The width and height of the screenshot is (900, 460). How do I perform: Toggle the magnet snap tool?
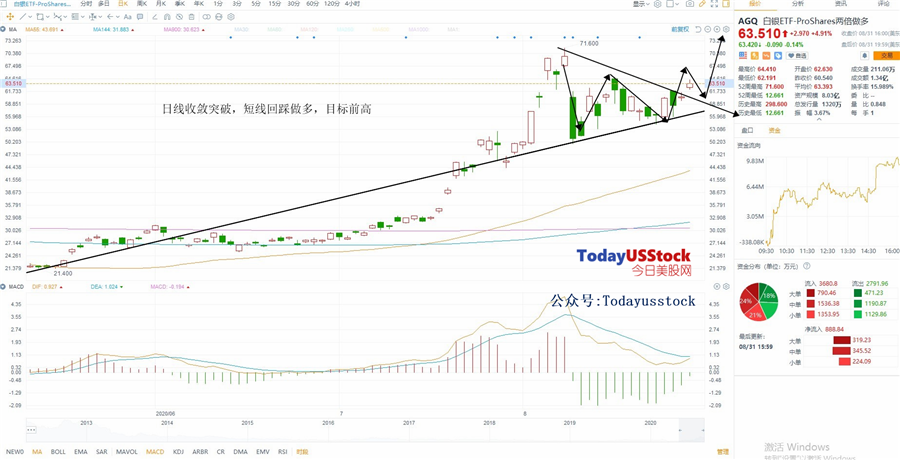[x=167, y=17]
